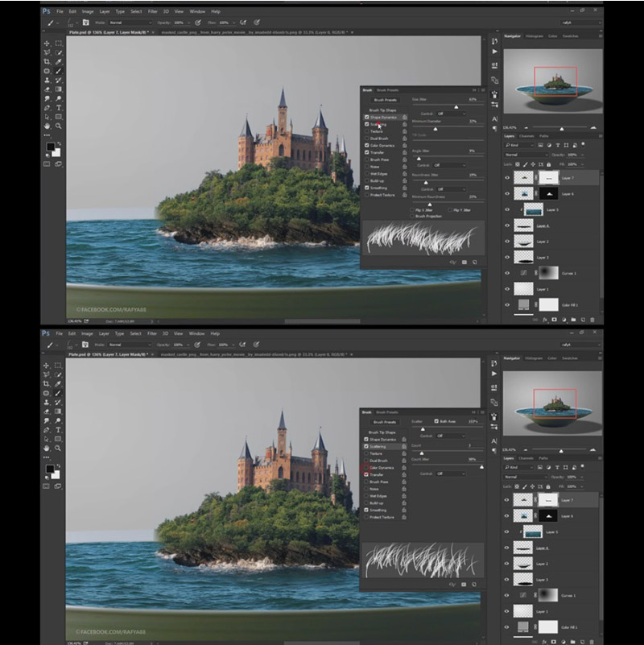The height and width of the screenshot is (645, 644).
Task: Click Brush Tip Shape in lower Brush panel
Action: click(x=382, y=432)
